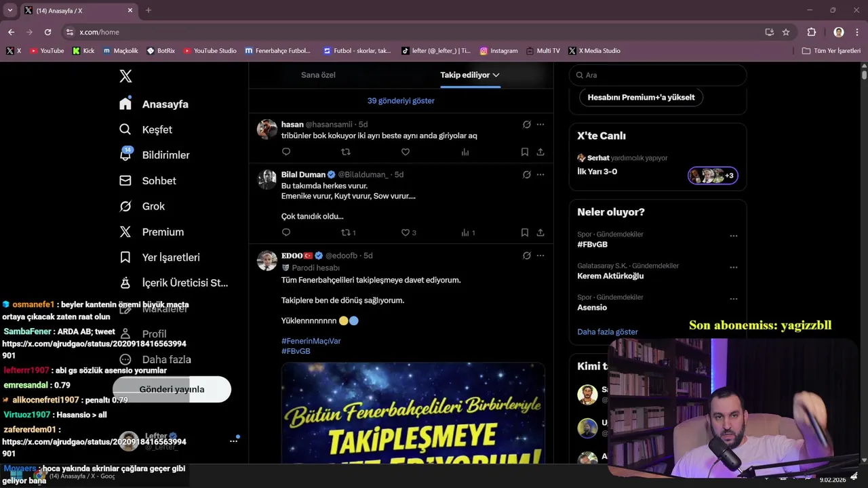Open the Maçkolik bookmark

pyautogui.click(x=121, y=51)
